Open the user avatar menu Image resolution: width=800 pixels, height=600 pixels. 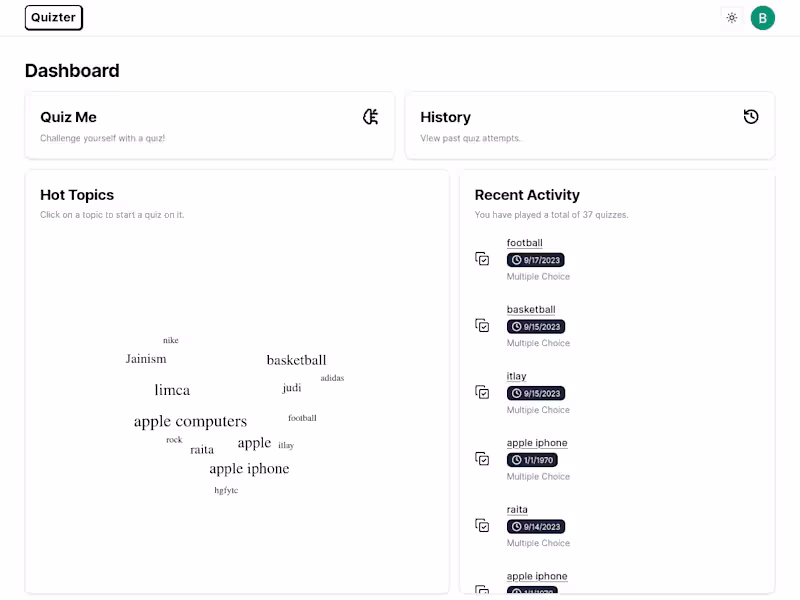coord(763,18)
